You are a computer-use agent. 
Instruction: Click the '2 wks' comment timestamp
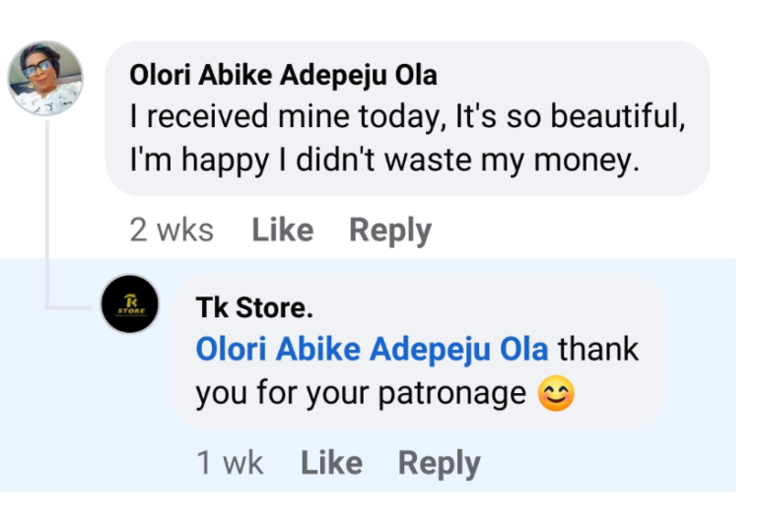172,231
